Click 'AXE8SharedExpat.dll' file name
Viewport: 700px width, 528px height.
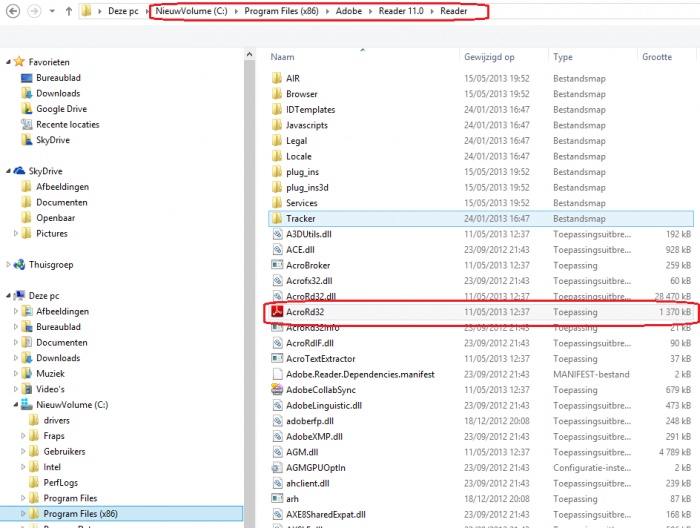pos(325,514)
